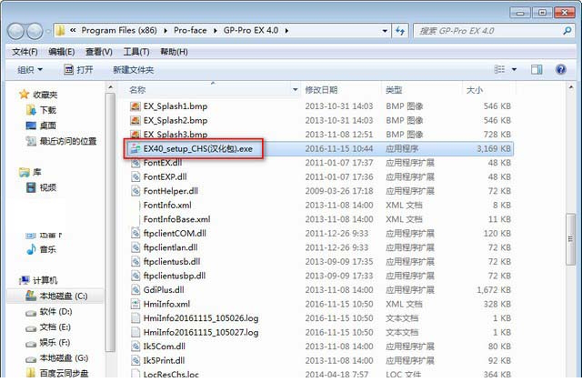Select 本地磁盘 (G:) drive
Viewport: 582px width, 392px height.
coord(56,358)
